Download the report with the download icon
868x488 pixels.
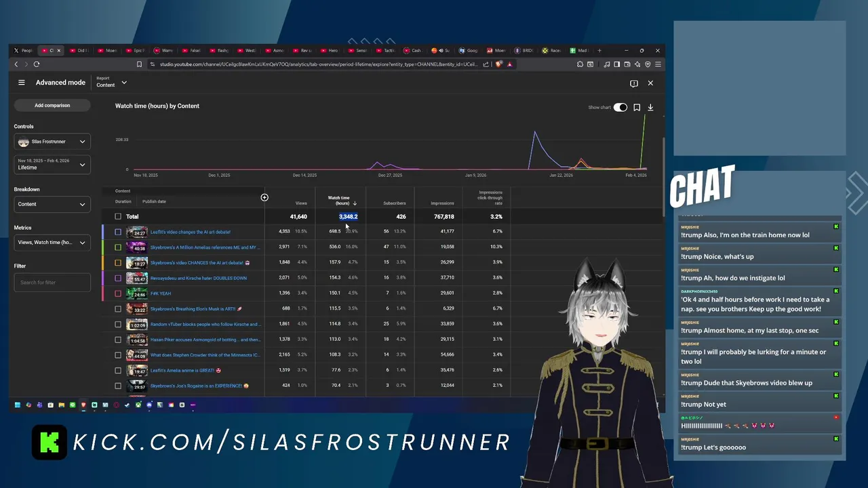[x=650, y=107]
